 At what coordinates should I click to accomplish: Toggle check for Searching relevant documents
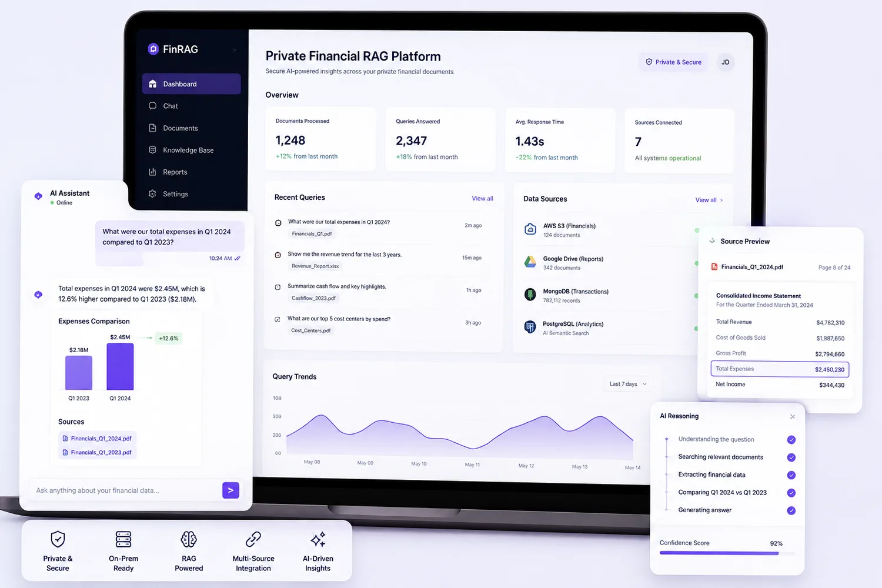click(791, 457)
